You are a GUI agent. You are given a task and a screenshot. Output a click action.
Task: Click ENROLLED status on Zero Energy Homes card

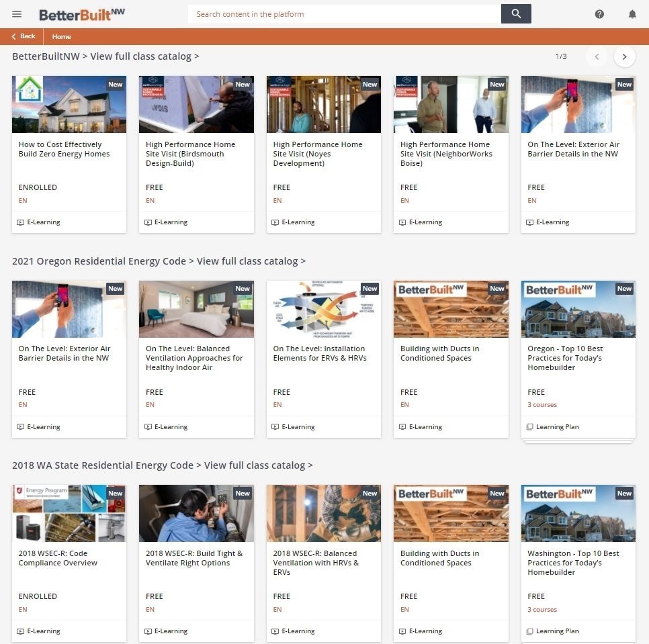38,187
